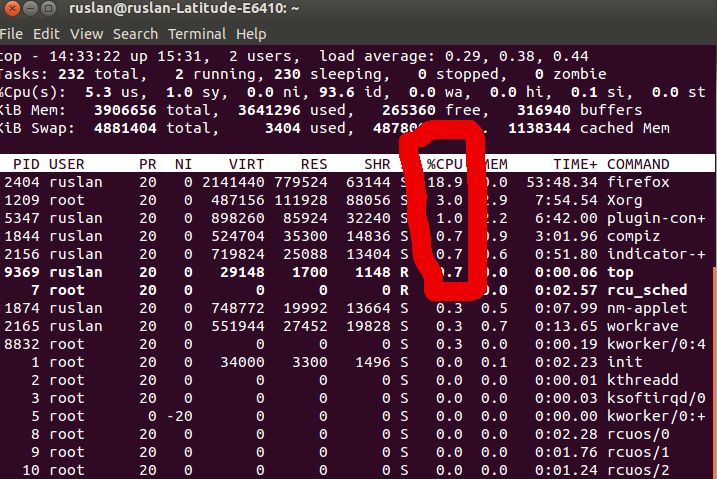This screenshot has height=479, width=717.
Task: Open the File menu
Action: 11,34
